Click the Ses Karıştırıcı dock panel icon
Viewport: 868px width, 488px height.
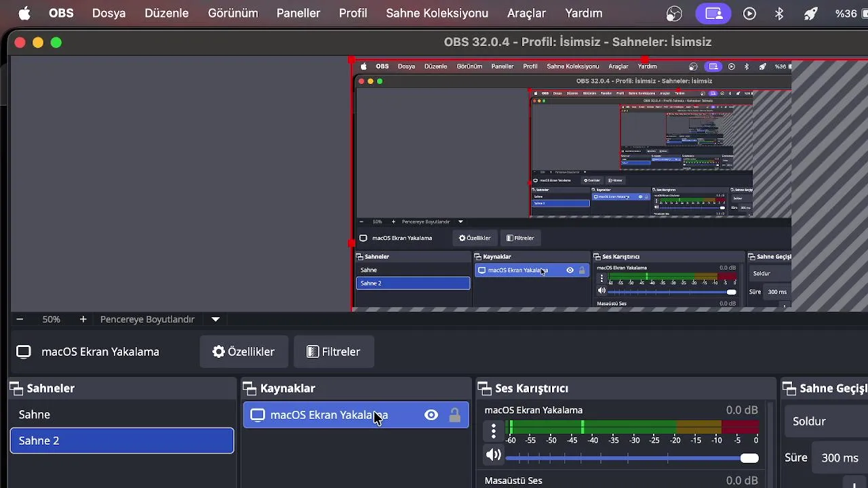click(485, 388)
